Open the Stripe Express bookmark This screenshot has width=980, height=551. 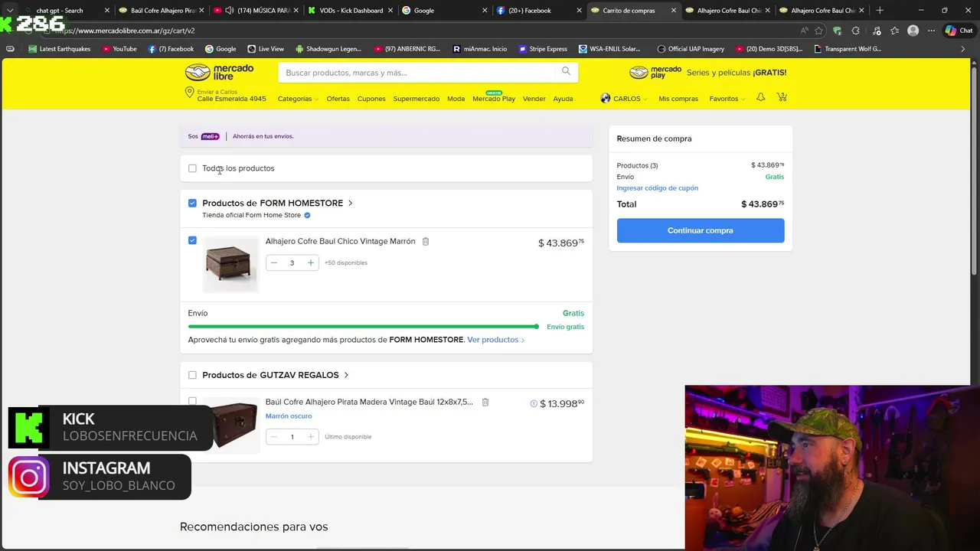(x=542, y=48)
